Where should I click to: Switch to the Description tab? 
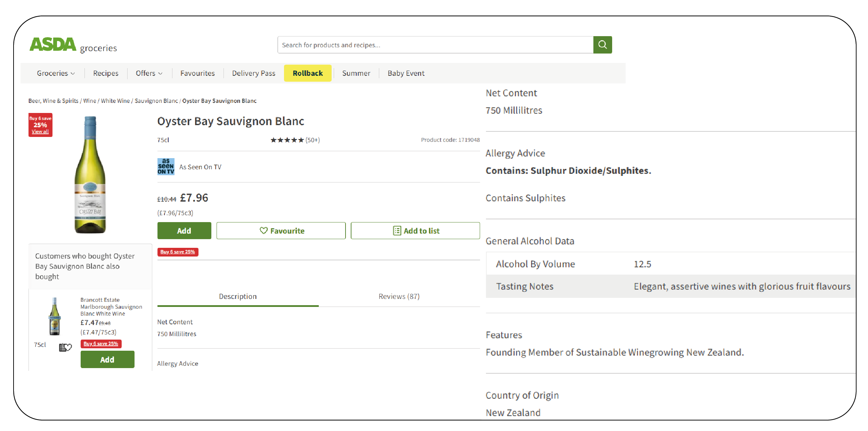click(x=238, y=296)
